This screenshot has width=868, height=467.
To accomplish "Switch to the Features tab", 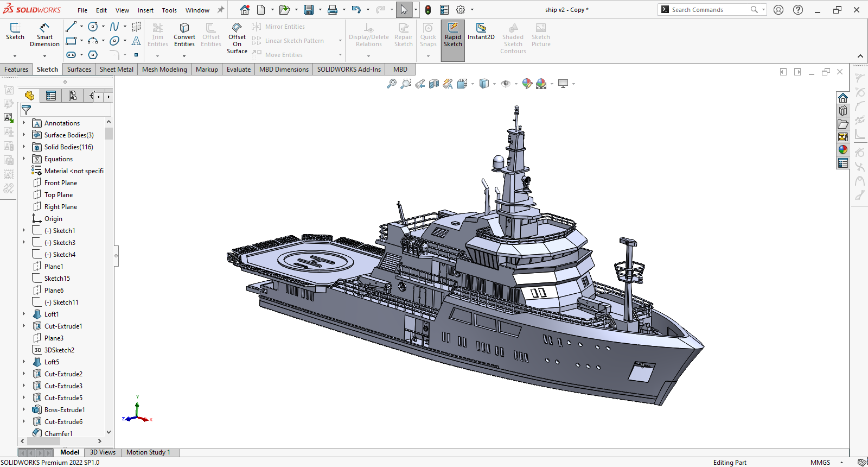I will coord(16,70).
